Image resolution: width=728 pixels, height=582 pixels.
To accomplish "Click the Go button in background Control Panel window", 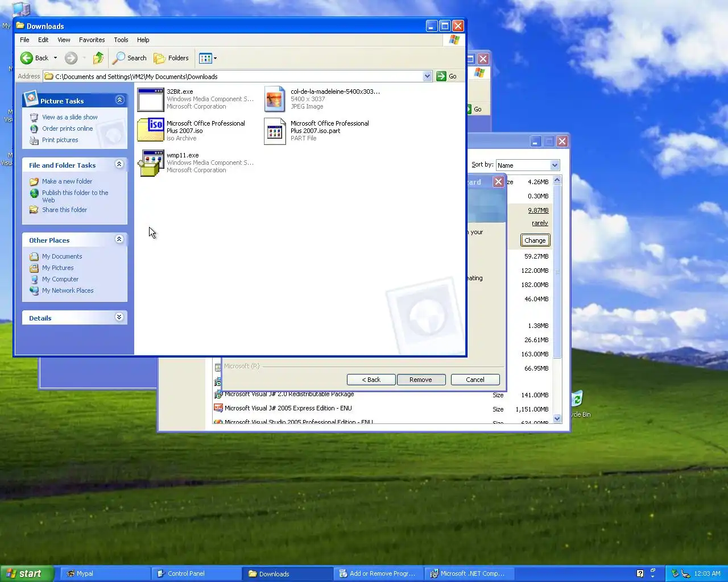I will pos(474,109).
